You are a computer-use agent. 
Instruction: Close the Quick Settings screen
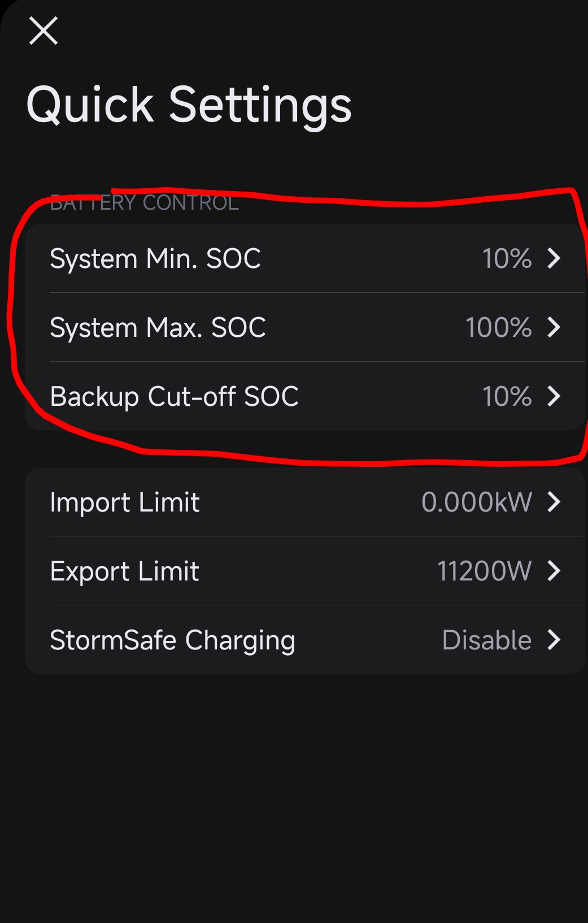(x=43, y=31)
